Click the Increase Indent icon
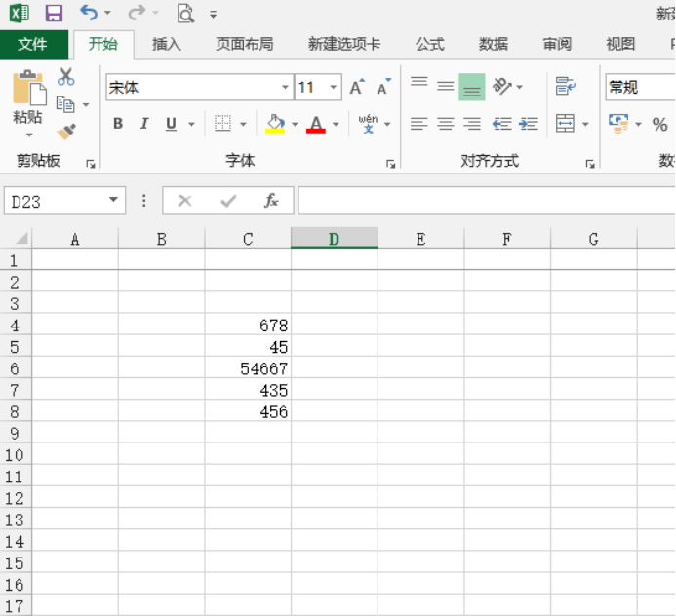 pyautogui.click(x=529, y=124)
